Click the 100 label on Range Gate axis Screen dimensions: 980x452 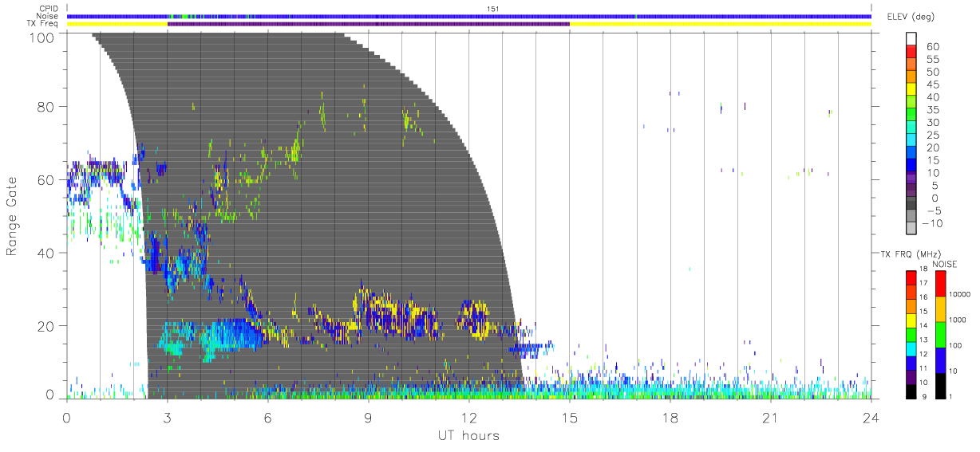click(x=43, y=37)
